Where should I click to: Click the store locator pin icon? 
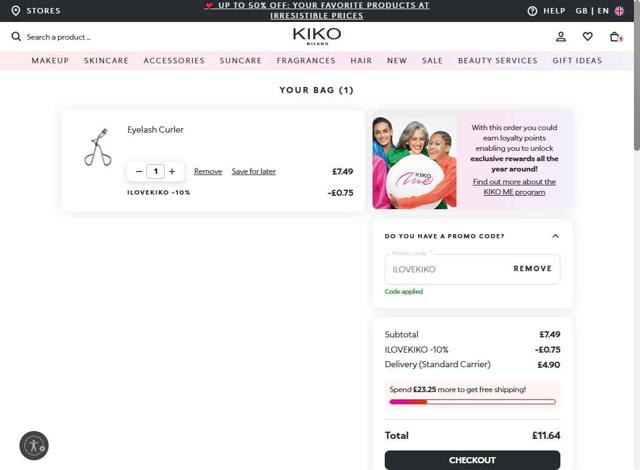click(x=16, y=11)
